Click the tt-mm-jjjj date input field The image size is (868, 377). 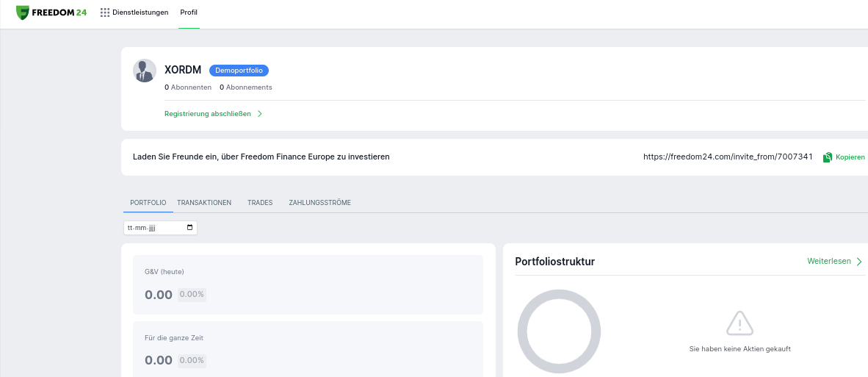pos(160,228)
